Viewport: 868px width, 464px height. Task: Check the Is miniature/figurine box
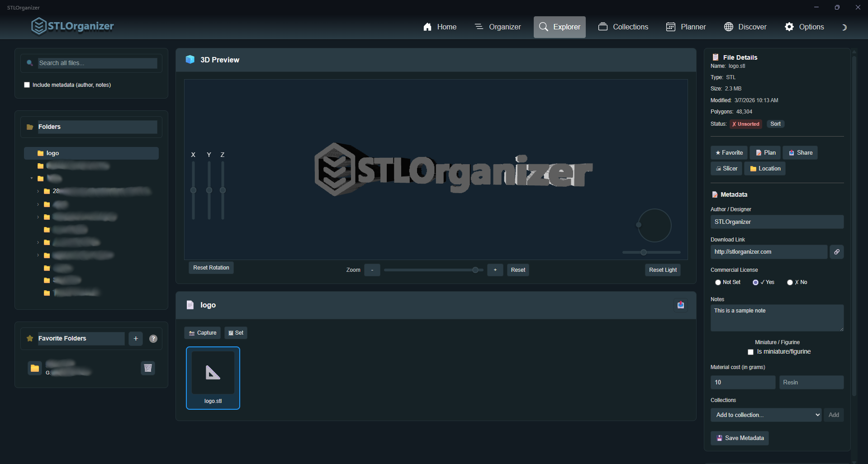pos(750,352)
